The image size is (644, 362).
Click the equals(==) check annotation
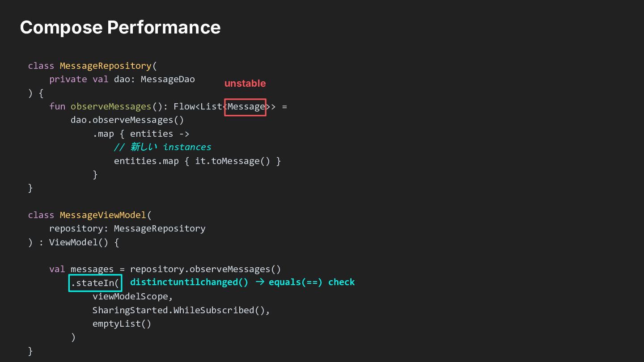click(x=311, y=282)
